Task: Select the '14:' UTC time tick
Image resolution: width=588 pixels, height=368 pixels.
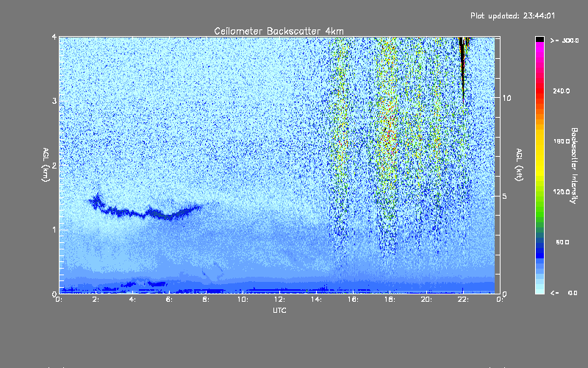Action: pos(317,300)
